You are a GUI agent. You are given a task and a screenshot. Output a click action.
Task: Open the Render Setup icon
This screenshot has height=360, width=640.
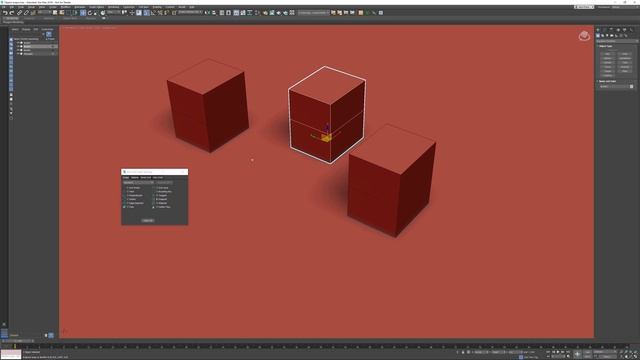[265, 13]
